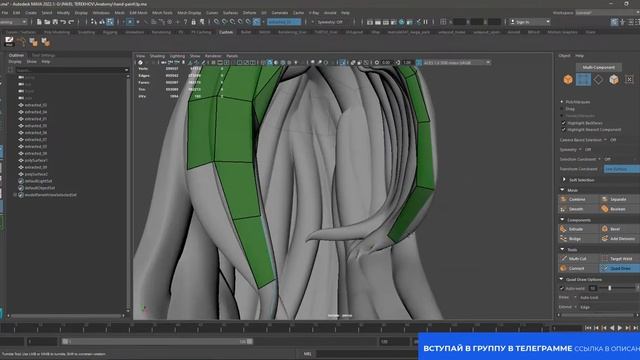640x360 pixels.
Task: Click the second Custom shelf icon
Action: [x=21, y=42]
